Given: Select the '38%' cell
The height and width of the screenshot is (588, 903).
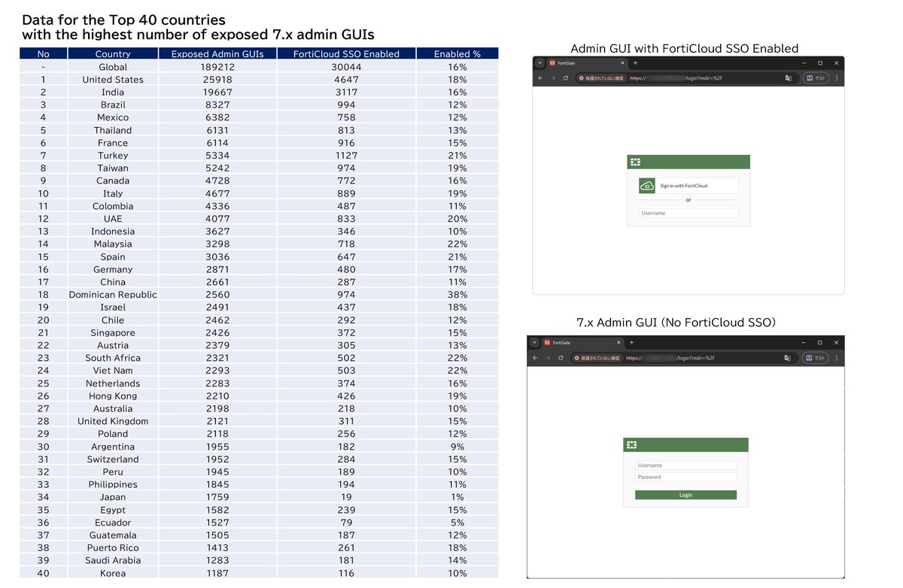Looking at the screenshot, I should pos(458,295).
